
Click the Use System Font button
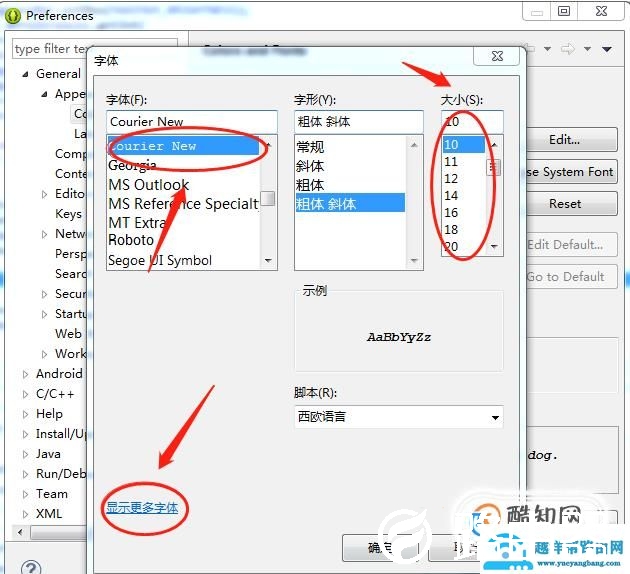point(570,172)
